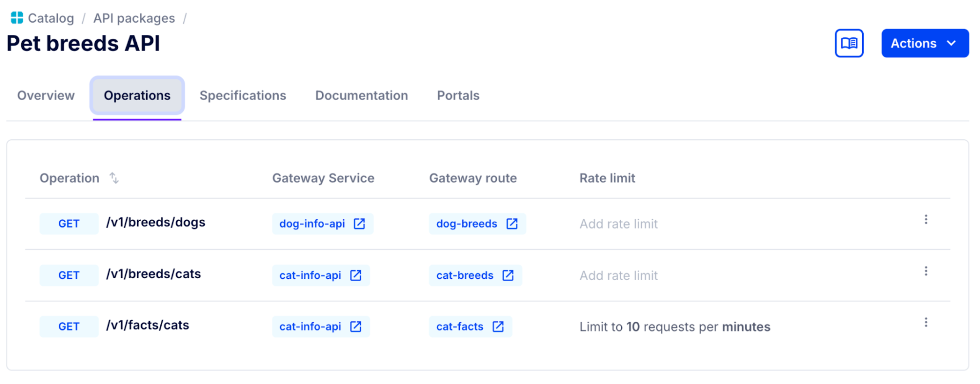Open kebab menu for /v1/breeds/cats row
This screenshot has width=980, height=384.
pyautogui.click(x=925, y=271)
